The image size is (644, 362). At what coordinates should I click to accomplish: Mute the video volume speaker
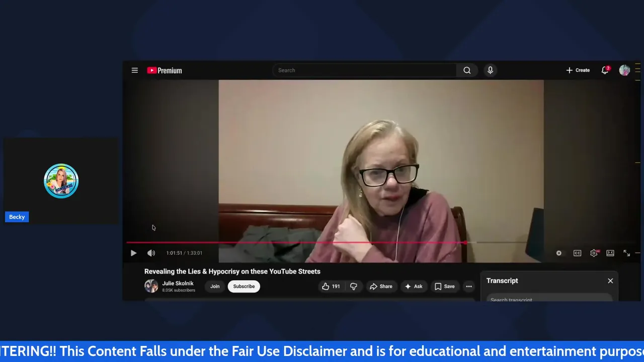tap(151, 253)
